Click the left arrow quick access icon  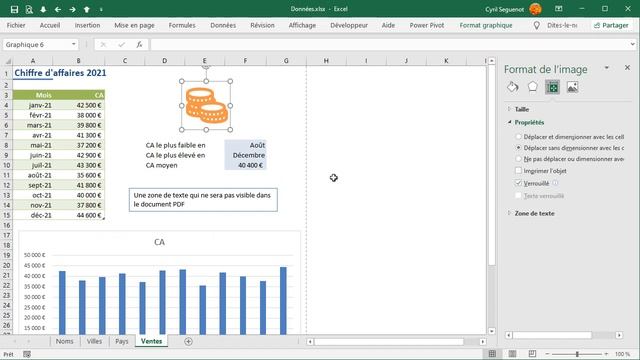pyautogui.click(x=58, y=9)
